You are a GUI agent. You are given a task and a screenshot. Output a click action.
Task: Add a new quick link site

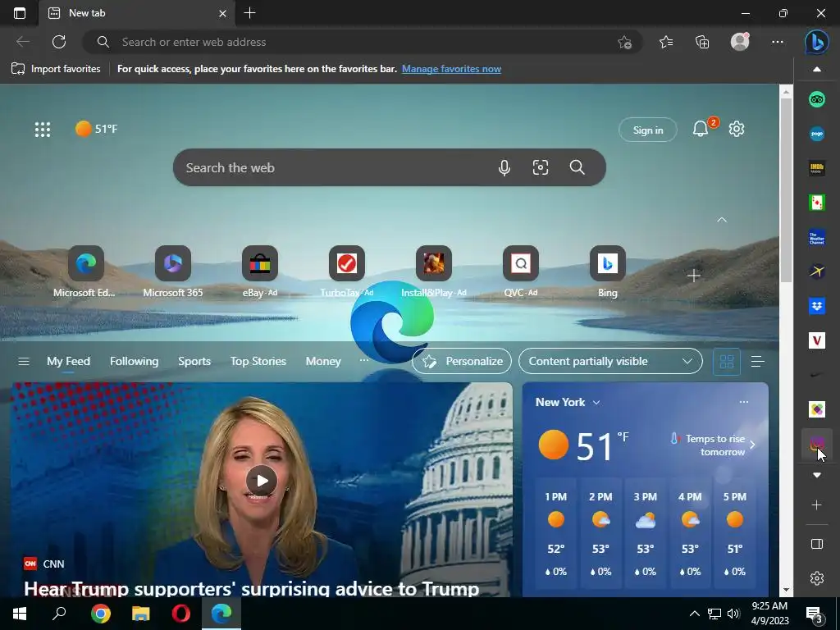tap(694, 276)
